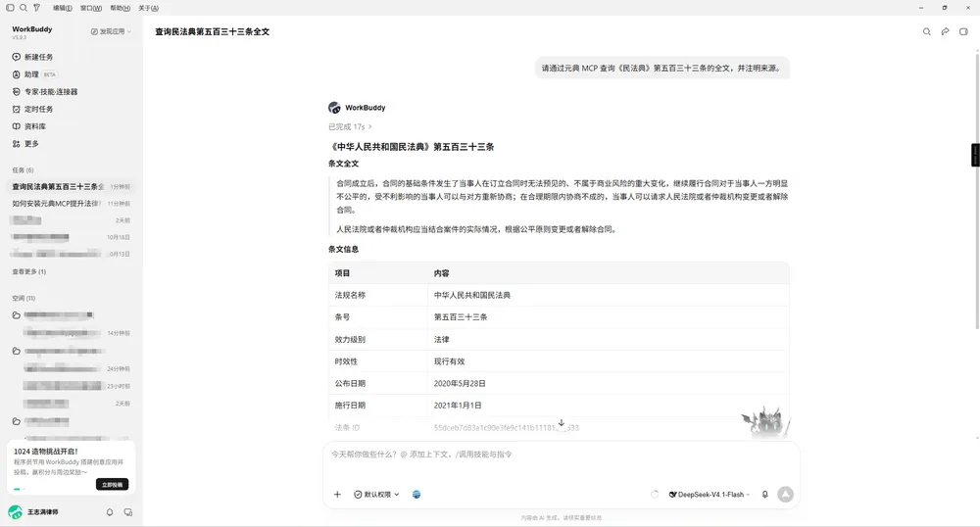Toggle the sidebar panel icon in title bar
The height and width of the screenshot is (527, 980).
click(x=10, y=8)
